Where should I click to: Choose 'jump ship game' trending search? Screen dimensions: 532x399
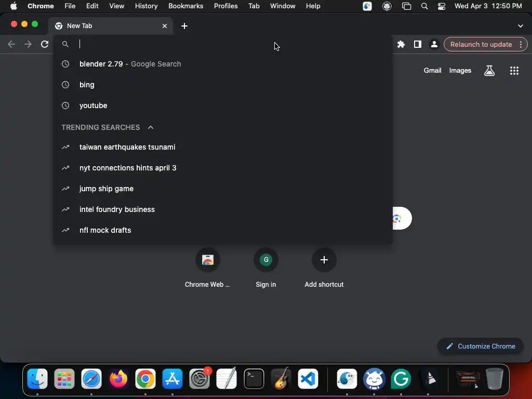pos(223,189)
